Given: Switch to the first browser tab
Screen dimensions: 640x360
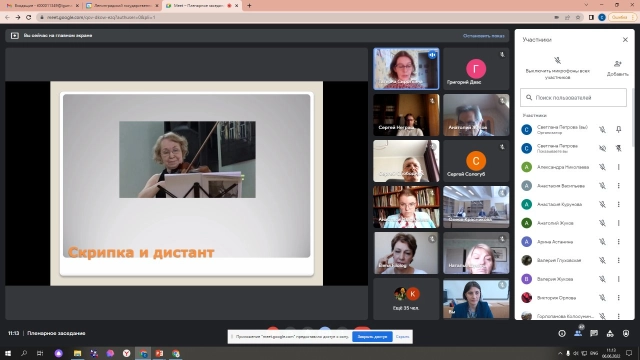Looking at the screenshot, I should [x=42, y=6].
